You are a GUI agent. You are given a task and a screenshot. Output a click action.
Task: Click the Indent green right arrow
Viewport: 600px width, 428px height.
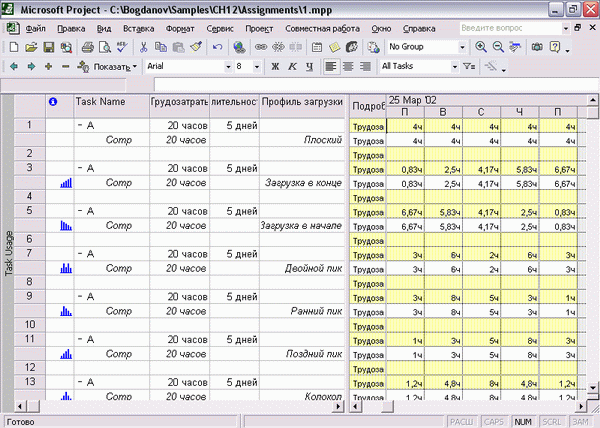coord(31,67)
